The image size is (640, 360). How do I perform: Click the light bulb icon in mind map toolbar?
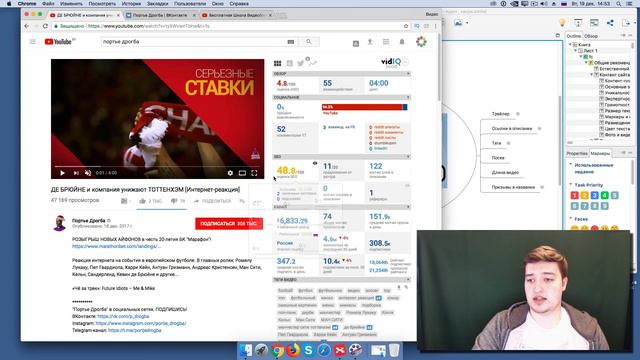(562, 23)
